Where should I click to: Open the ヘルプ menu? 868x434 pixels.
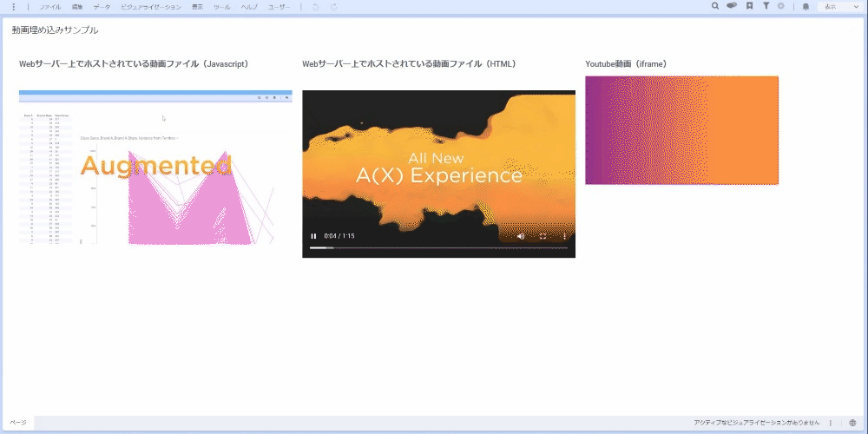point(250,7)
